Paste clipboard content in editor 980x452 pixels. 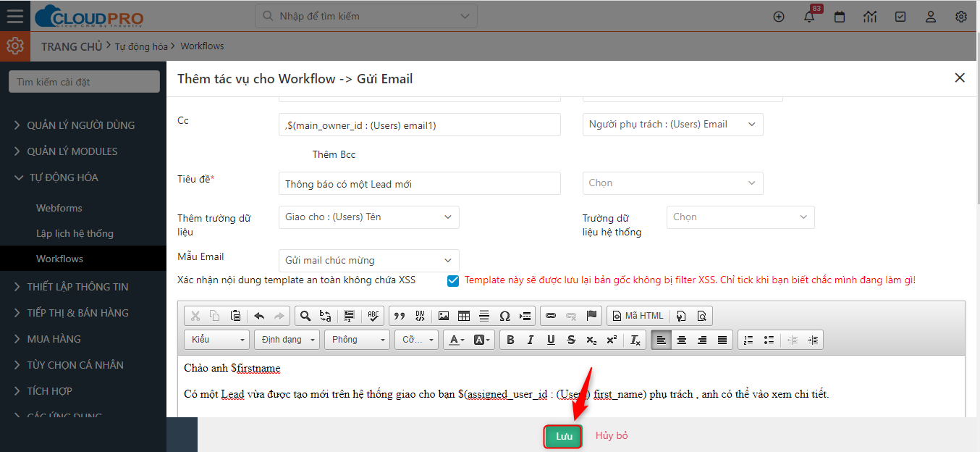(x=235, y=316)
